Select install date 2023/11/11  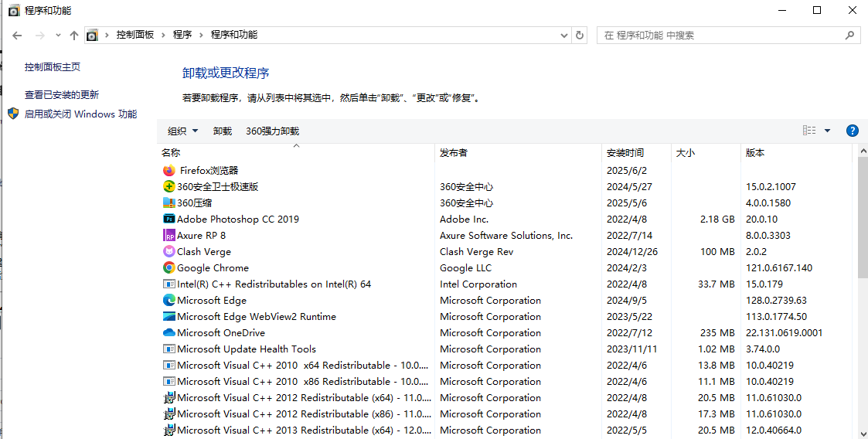pos(631,349)
